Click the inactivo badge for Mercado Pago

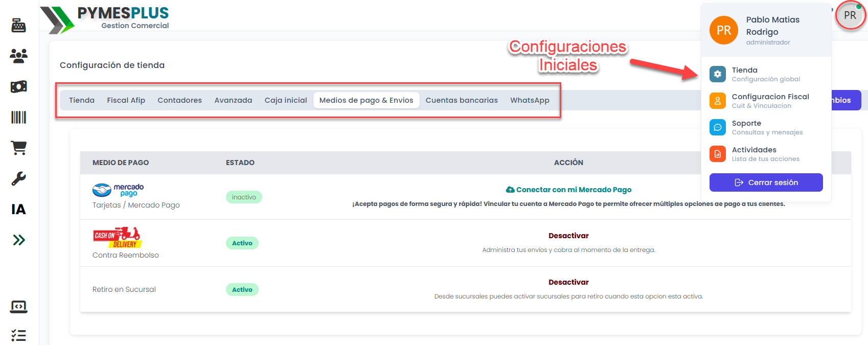click(244, 197)
